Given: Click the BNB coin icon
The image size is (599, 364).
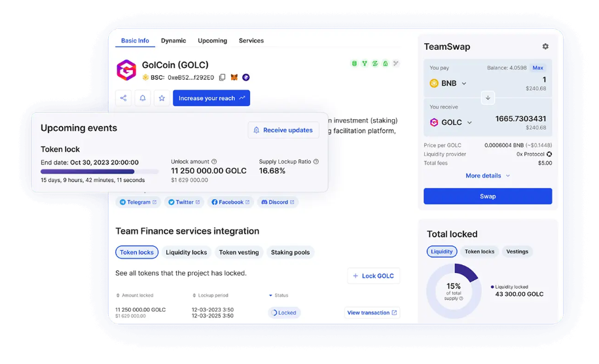Looking at the screenshot, I should click(434, 83).
